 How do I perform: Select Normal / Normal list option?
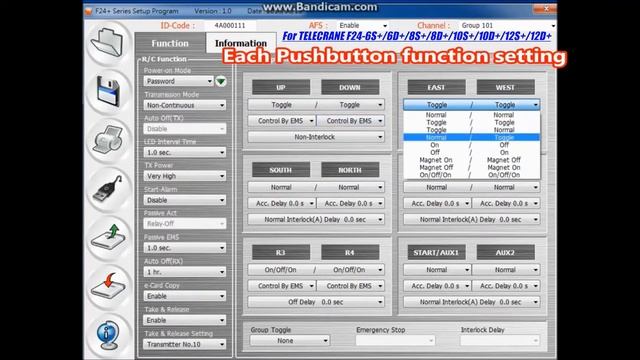click(x=471, y=115)
